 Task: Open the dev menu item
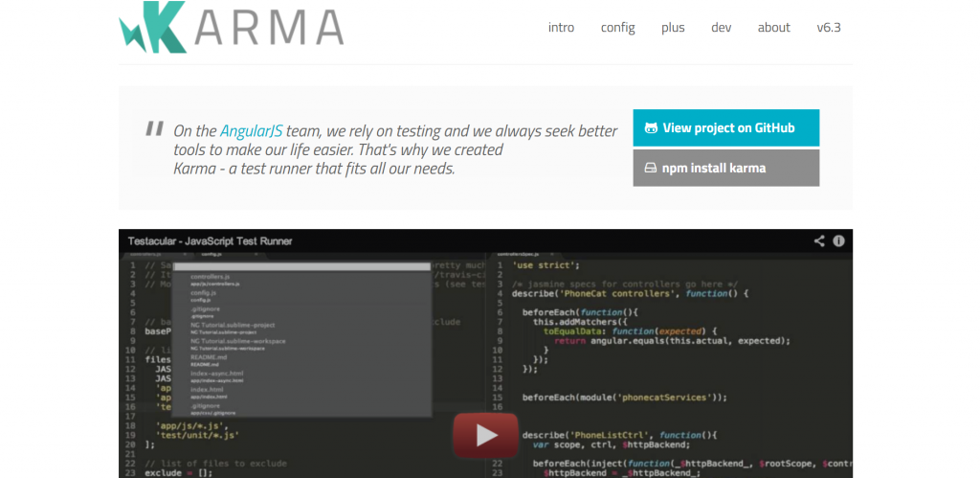click(722, 28)
